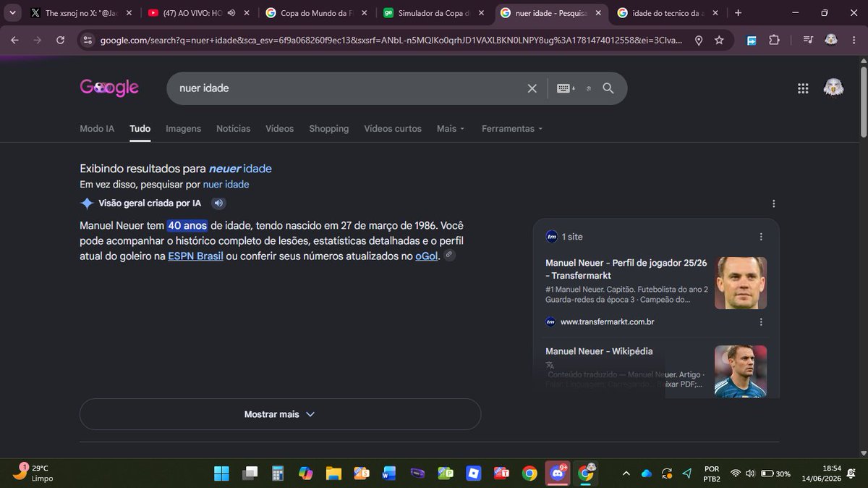868x488 pixels.
Task: Click the POR PTB2 language indicator
Action: [x=712, y=474]
